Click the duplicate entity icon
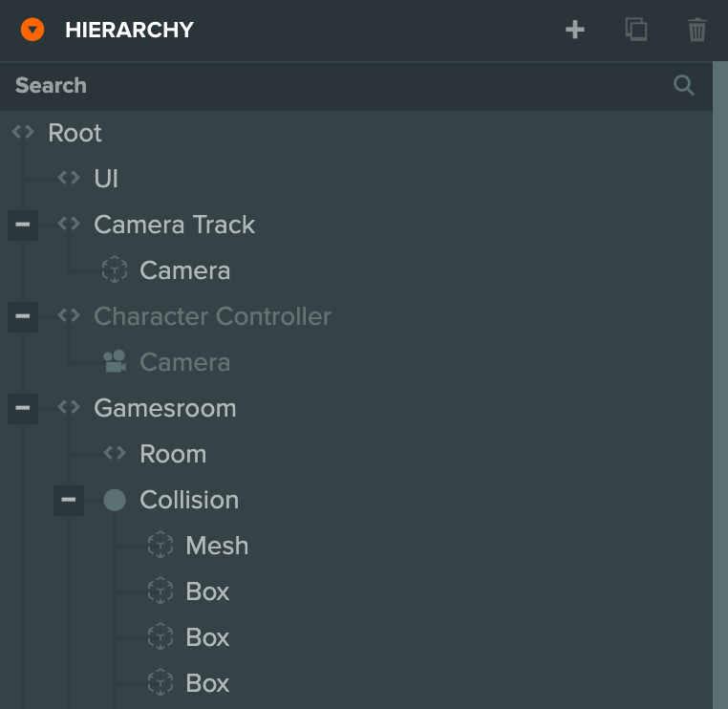This screenshot has height=709, width=728. [x=636, y=30]
